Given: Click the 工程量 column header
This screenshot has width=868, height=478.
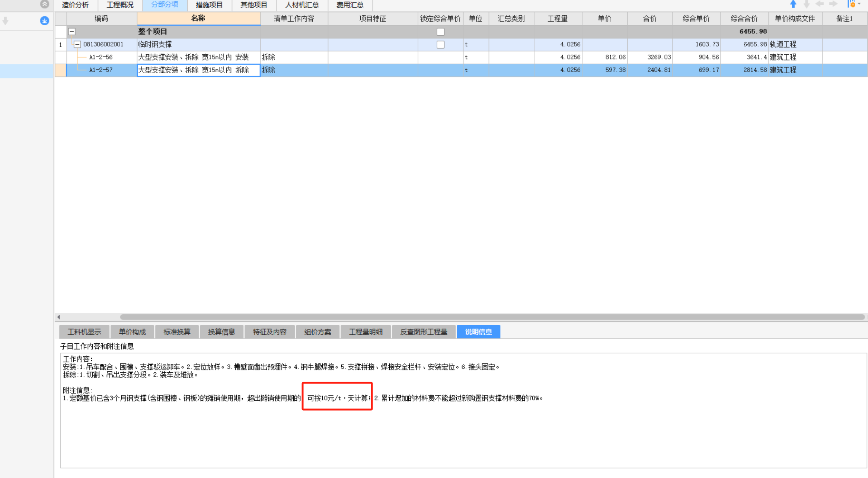Looking at the screenshot, I should coord(558,19).
